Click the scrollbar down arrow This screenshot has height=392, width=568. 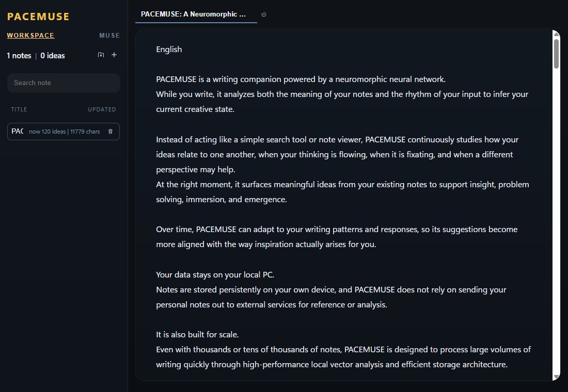pos(556,377)
